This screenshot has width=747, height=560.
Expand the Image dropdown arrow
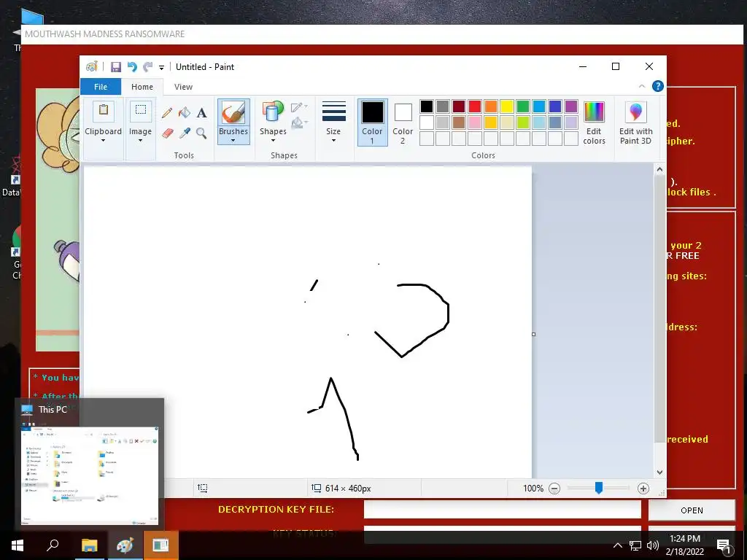141,141
